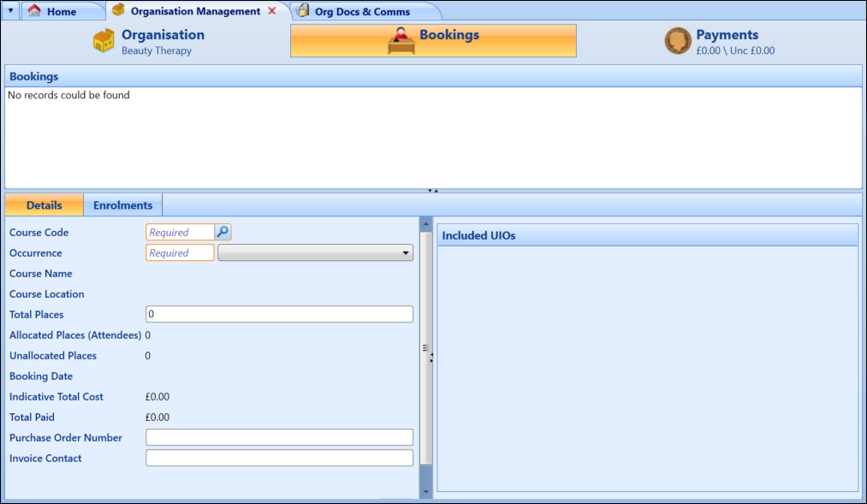Collapse the Bookings grid using the horizontal splitter arrows
The height and width of the screenshot is (504, 867).
(432, 191)
